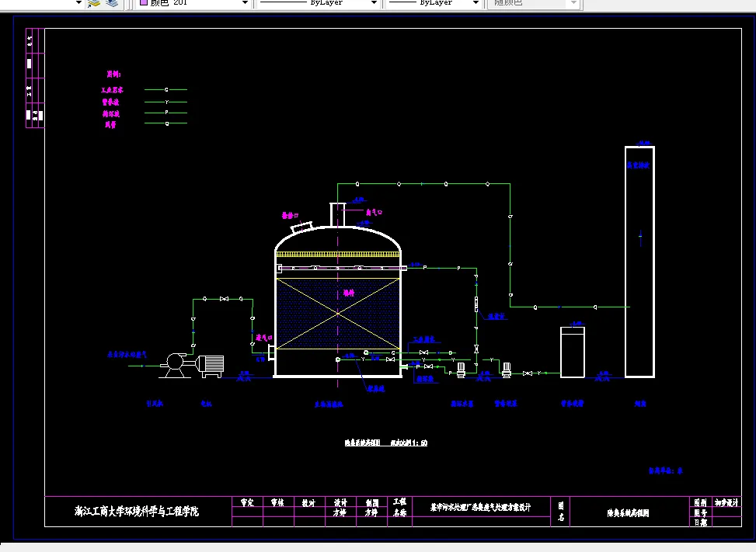Select the nutrient pump symbol
The height and width of the screenshot is (552, 756).
pos(507,370)
